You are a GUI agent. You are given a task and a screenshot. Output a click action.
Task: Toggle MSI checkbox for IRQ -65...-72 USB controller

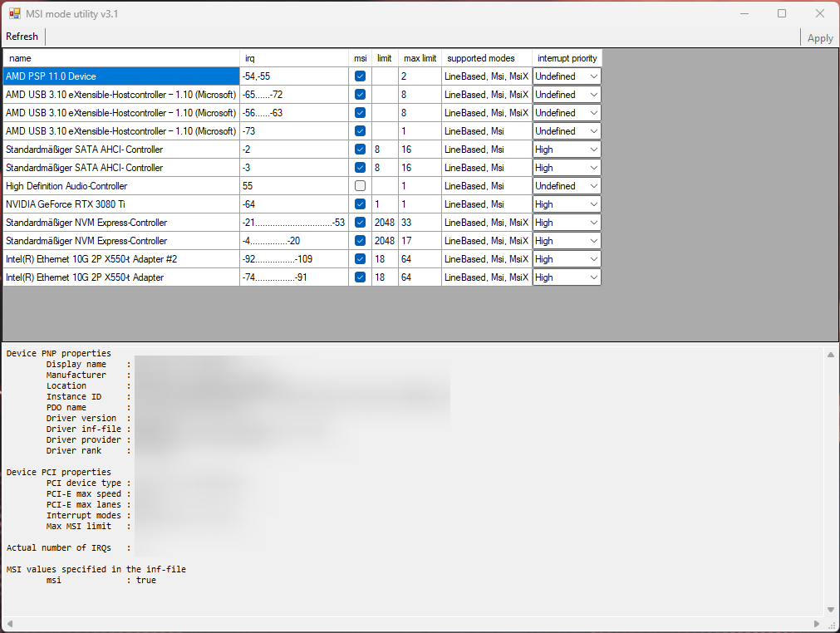360,94
